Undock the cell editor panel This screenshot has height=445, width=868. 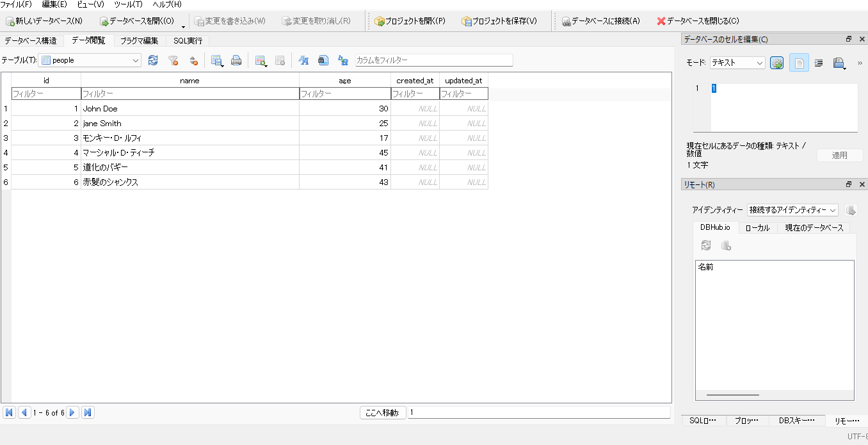click(849, 39)
